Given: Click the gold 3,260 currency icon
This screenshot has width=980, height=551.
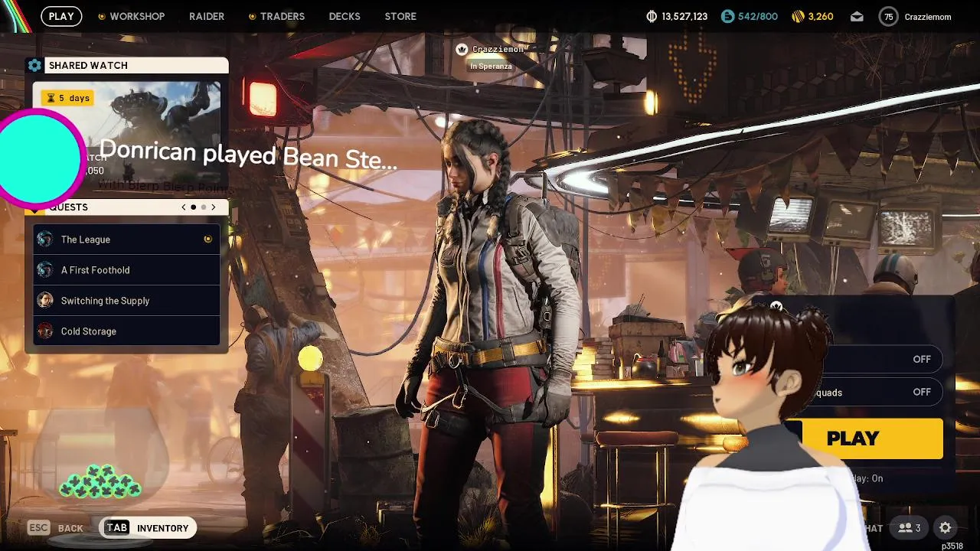Looking at the screenshot, I should (x=798, y=16).
